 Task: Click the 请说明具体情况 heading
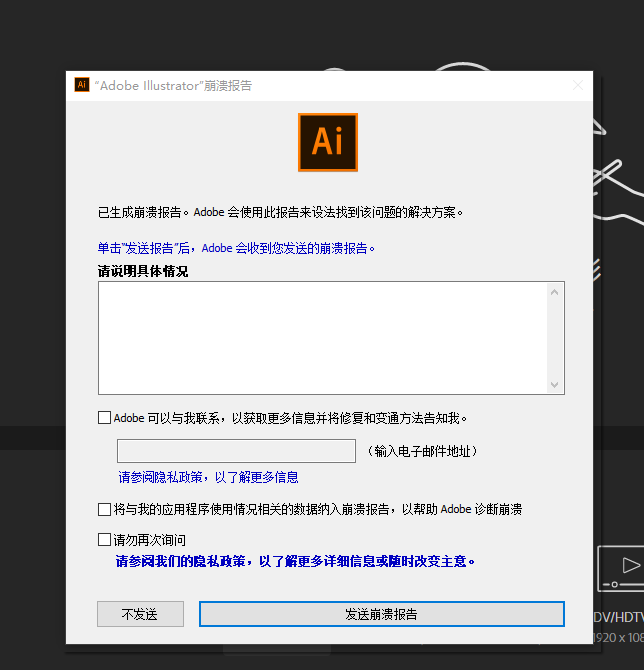coord(143,271)
